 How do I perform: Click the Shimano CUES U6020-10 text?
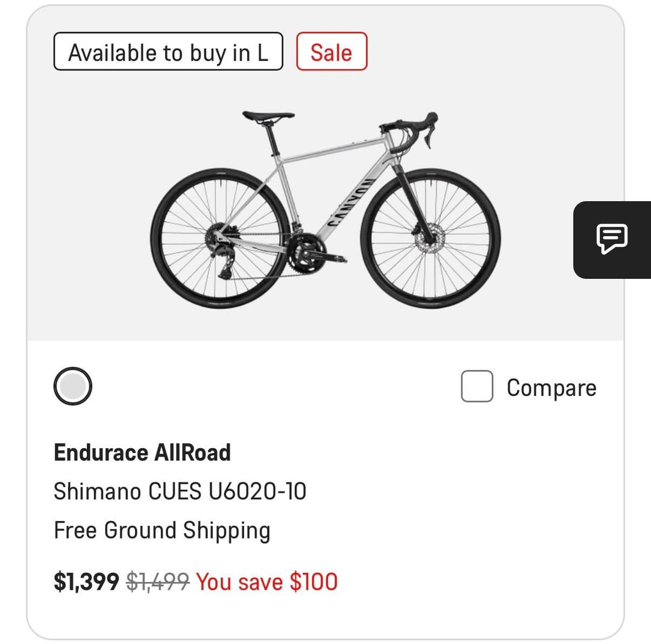click(x=180, y=492)
